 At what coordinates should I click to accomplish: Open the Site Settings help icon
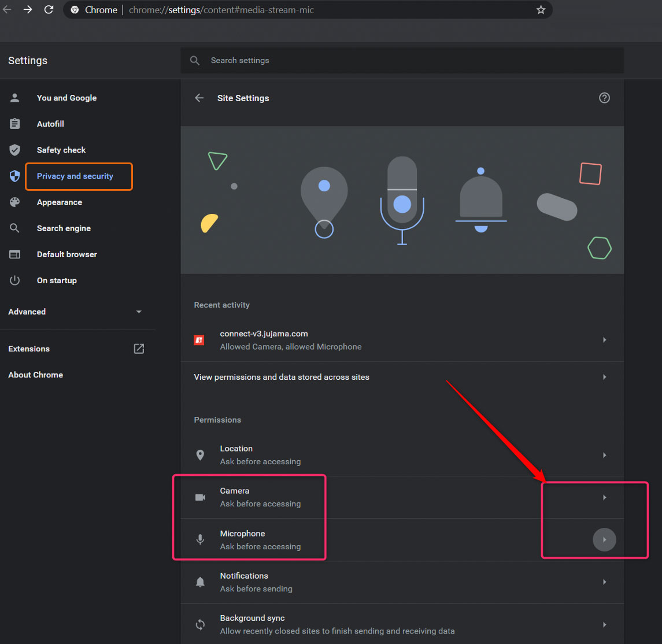click(604, 98)
